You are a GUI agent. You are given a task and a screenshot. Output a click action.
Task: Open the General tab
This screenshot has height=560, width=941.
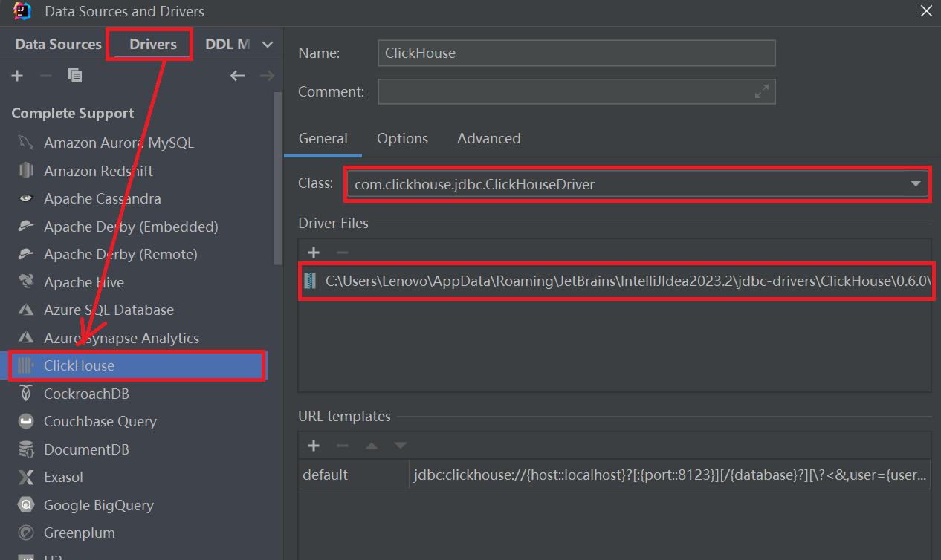point(323,139)
